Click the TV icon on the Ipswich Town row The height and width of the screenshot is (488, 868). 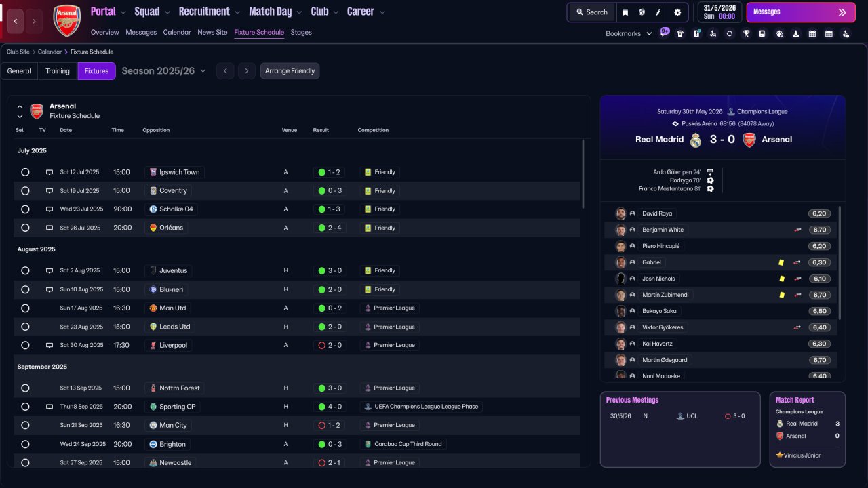click(50, 172)
